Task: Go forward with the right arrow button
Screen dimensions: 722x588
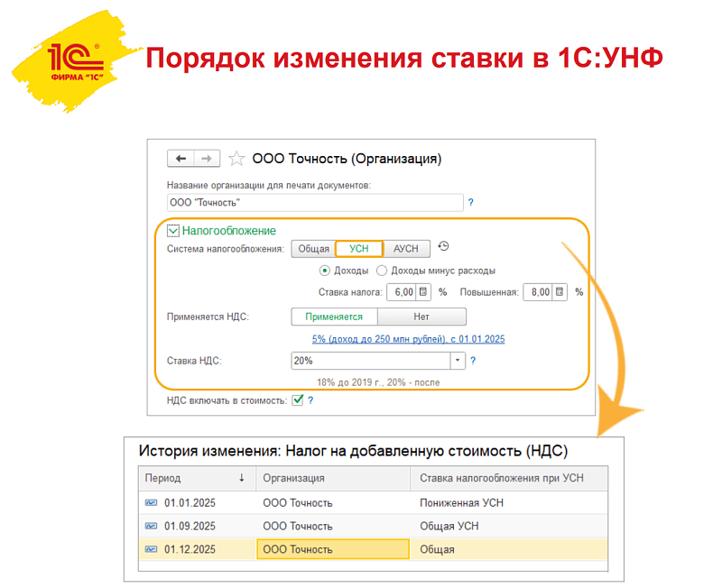Action: click(x=207, y=159)
